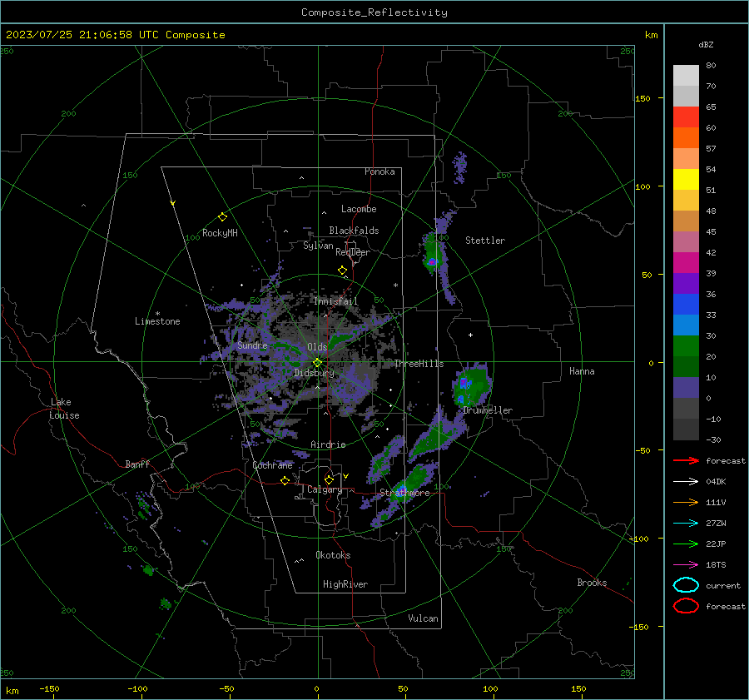Viewport: 749px width, 700px height.
Task: Select the green 30 dBZ color swatch
Action: click(x=686, y=346)
